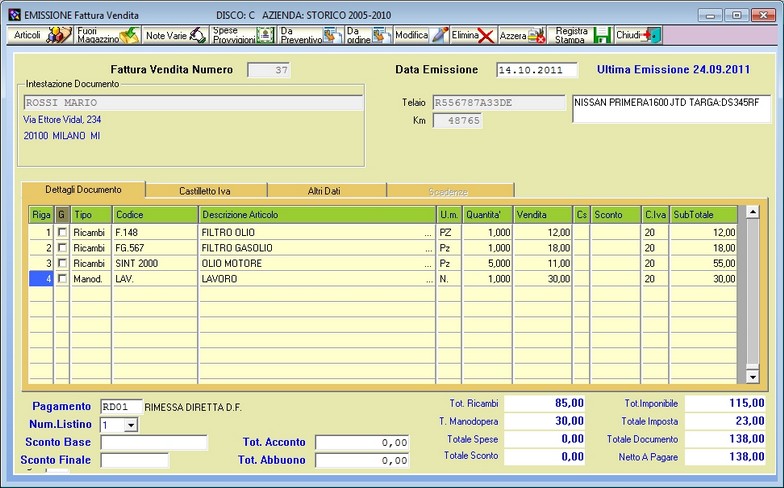Click the Km field showing 48765
The image size is (784, 488).
tap(458, 120)
